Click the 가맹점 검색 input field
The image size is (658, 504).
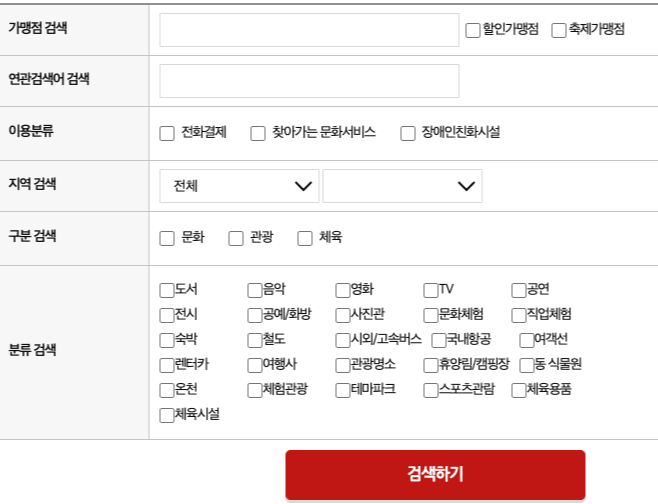[309, 30]
